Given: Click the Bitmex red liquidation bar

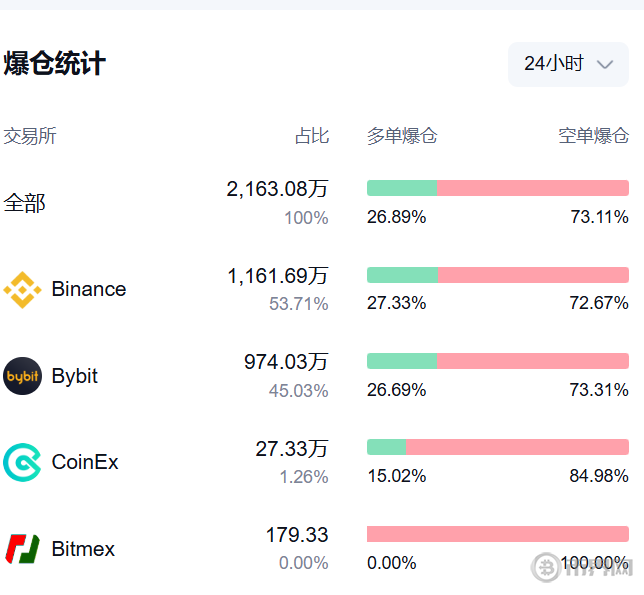Looking at the screenshot, I should pyautogui.click(x=498, y=534).
